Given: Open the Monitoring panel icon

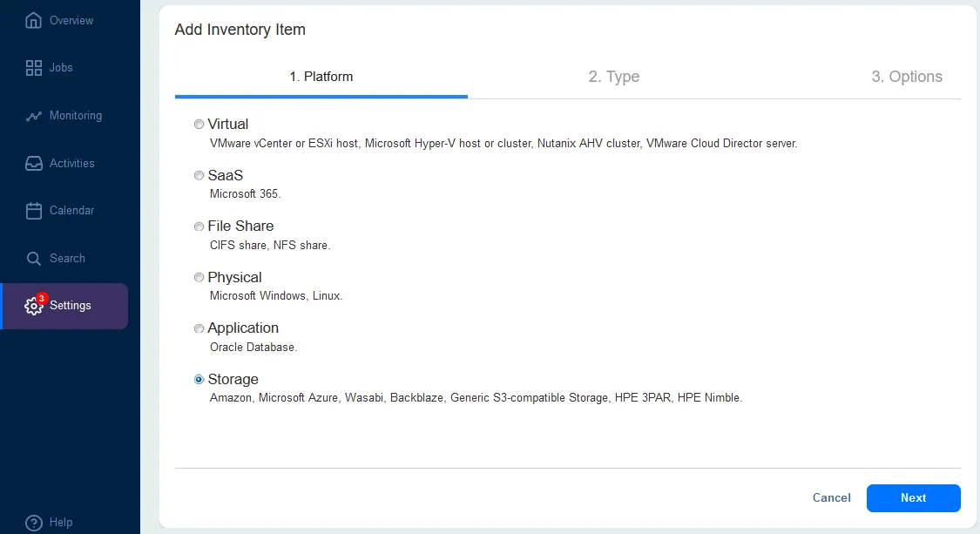Looking at the screenshot, I should point(32,115).
